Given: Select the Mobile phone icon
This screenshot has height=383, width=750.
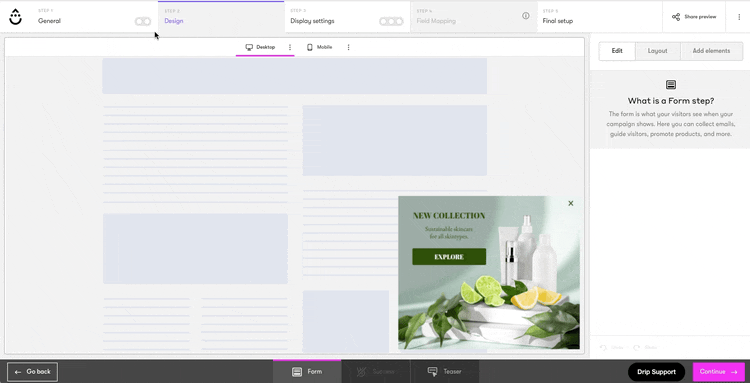Looking at the screenshot, I should (x=310, y=47).
